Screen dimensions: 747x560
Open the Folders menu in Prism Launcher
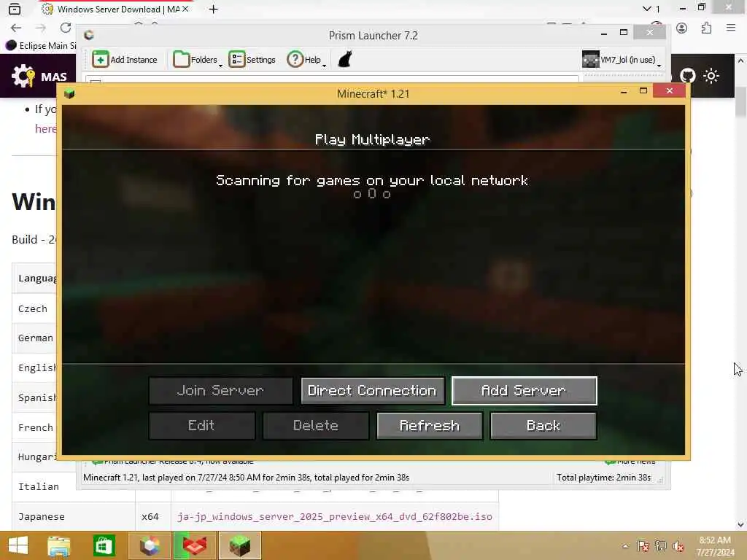197,60
